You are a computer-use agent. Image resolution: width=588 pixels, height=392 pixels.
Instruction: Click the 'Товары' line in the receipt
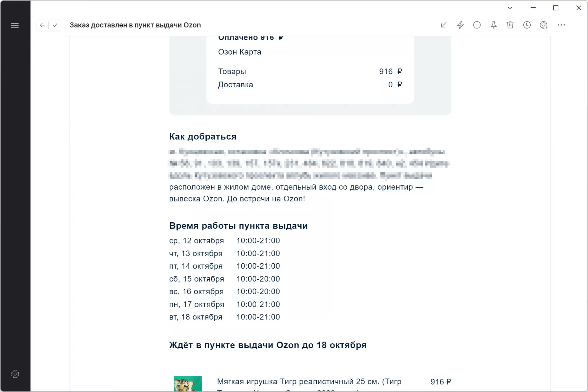pos(310,71)
